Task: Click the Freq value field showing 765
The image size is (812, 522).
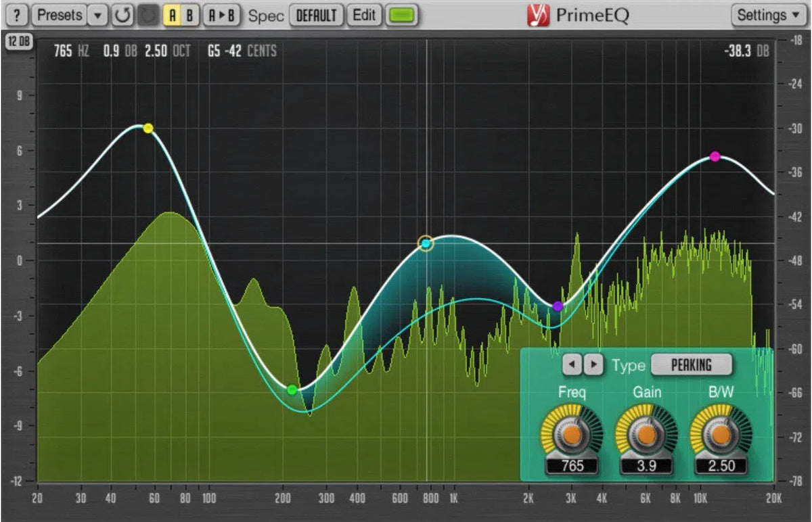Action: [573, 465]
